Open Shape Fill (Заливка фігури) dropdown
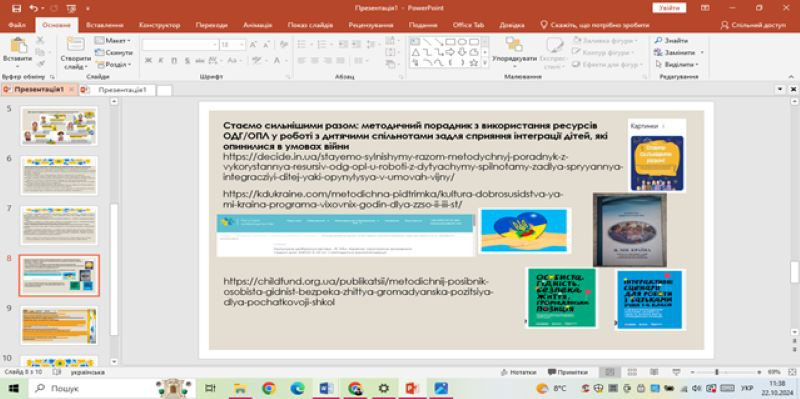Screen dimensions: 800x399 (605, 40)
